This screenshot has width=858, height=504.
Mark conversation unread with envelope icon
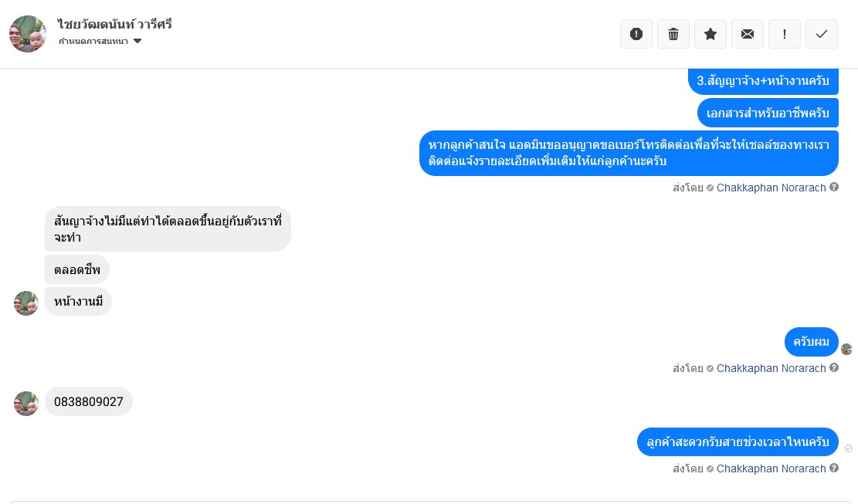tap(748, 34)
